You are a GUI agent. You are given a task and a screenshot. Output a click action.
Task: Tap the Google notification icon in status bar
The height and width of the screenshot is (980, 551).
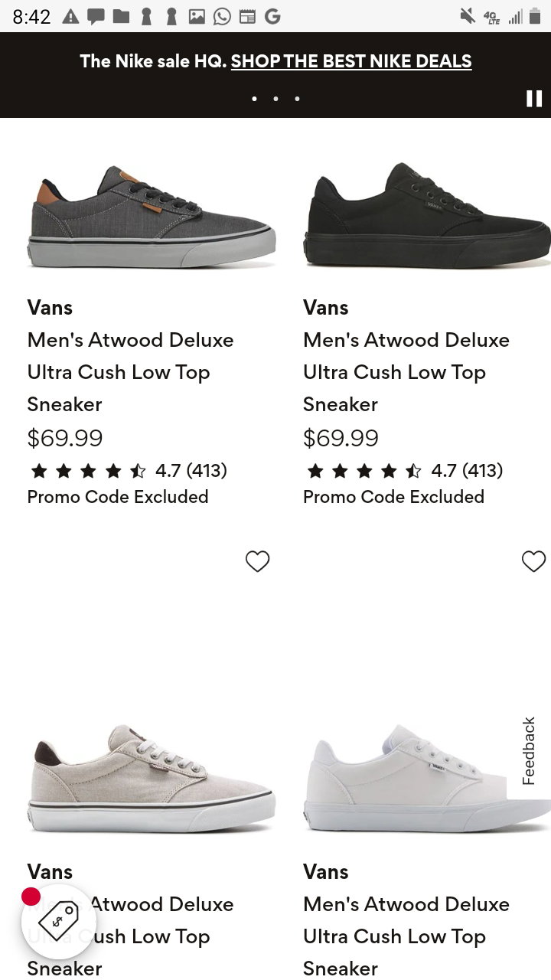(272, 16)
